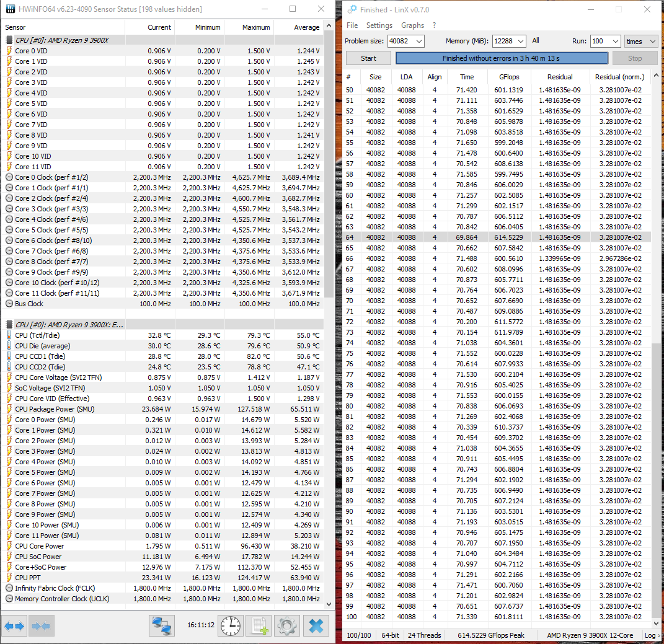Click the Log button in LinX status bar
This screenshot has height=644, width=664.
click(650, 635)
